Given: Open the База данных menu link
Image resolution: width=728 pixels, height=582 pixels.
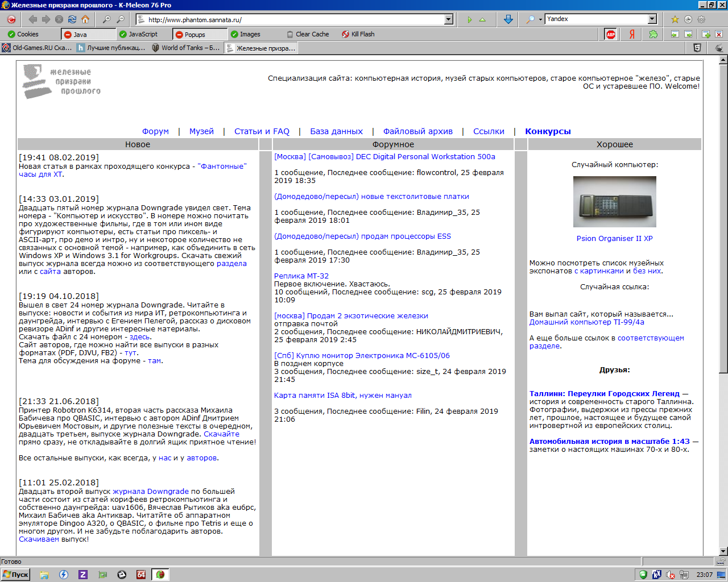Looking at the screenshot, I should (336, 131).
